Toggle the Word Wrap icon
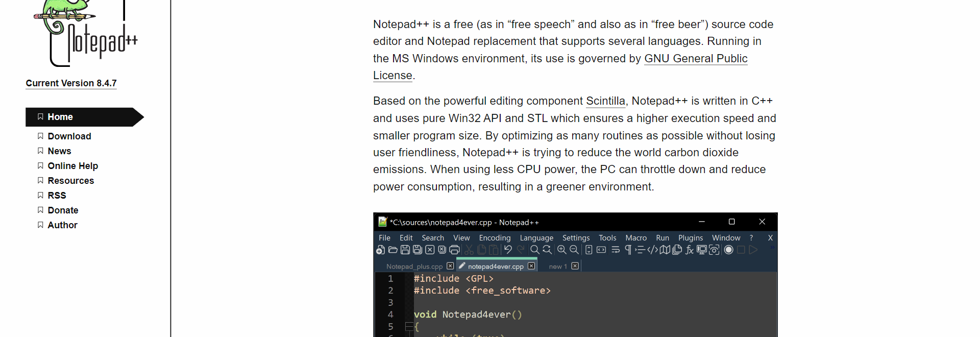 click(616, 250)
